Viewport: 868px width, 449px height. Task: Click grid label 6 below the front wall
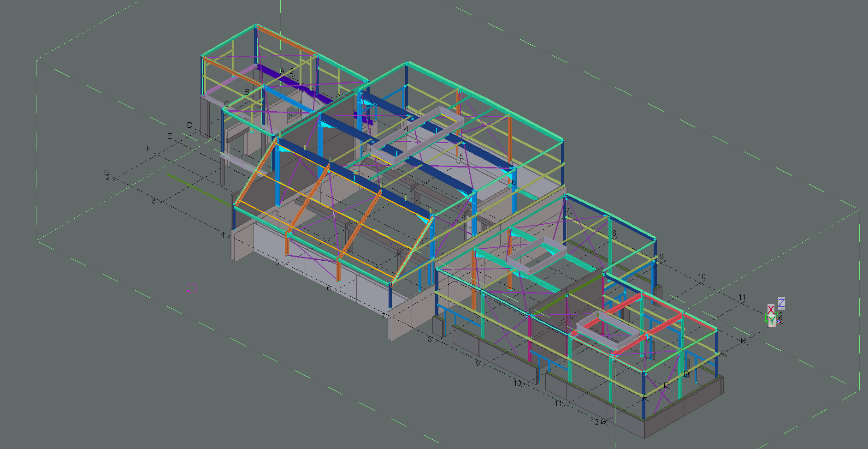point(329,288)
